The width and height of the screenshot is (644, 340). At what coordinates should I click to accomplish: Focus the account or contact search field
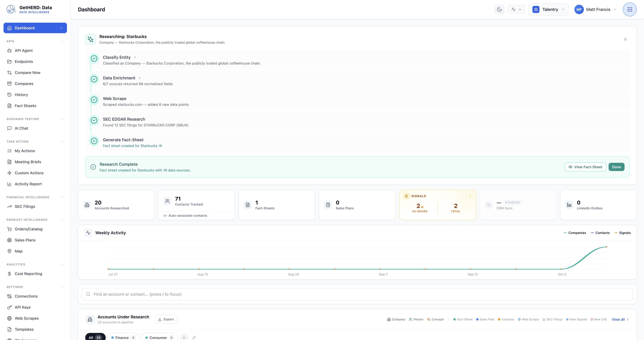[357, 294]
